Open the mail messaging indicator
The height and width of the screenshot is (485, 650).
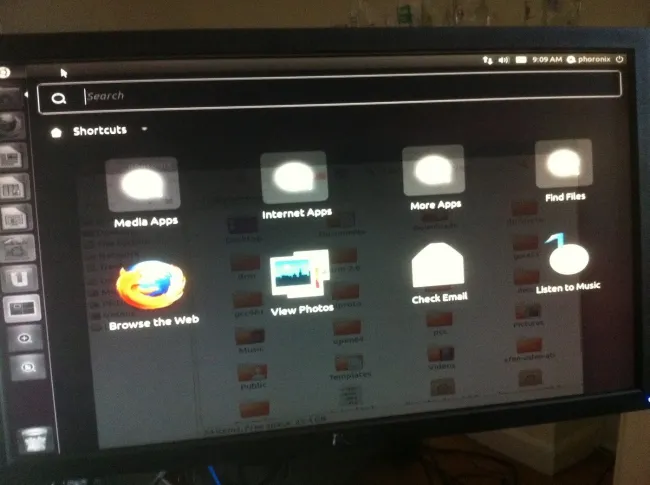point(521,60)
